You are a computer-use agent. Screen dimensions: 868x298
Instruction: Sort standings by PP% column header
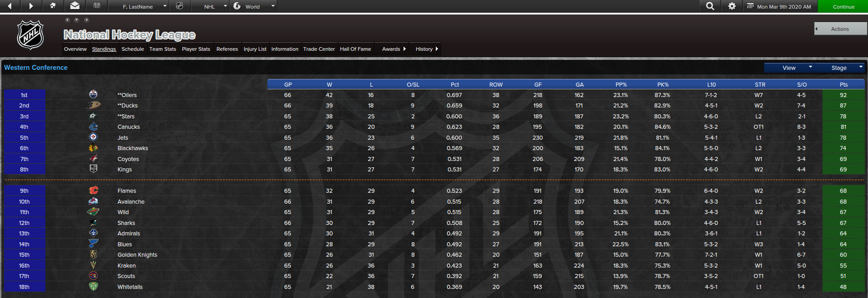coord(621,84)
